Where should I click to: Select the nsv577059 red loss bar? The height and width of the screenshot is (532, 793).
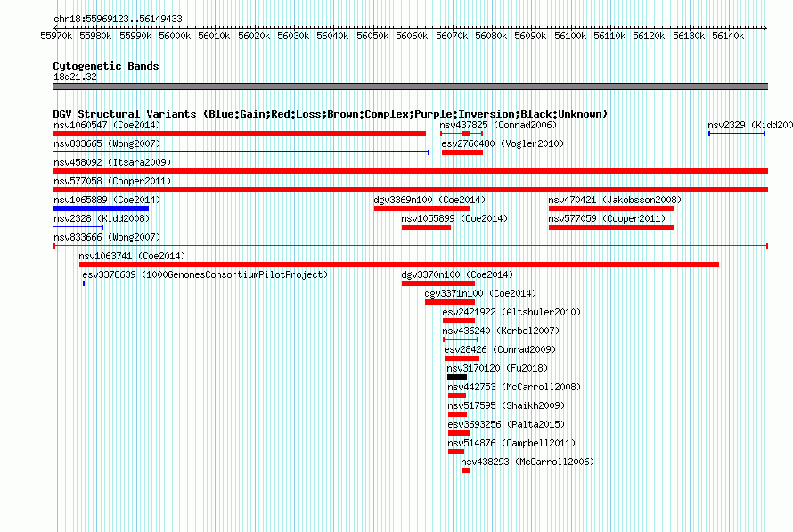click(x=611, y=227)
